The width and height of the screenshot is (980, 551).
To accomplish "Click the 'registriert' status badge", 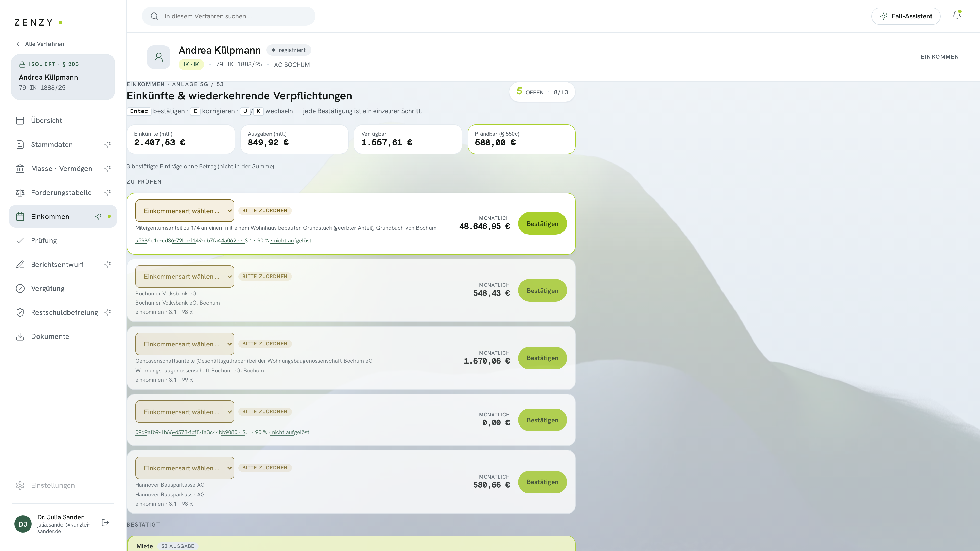I will (289, 50).
